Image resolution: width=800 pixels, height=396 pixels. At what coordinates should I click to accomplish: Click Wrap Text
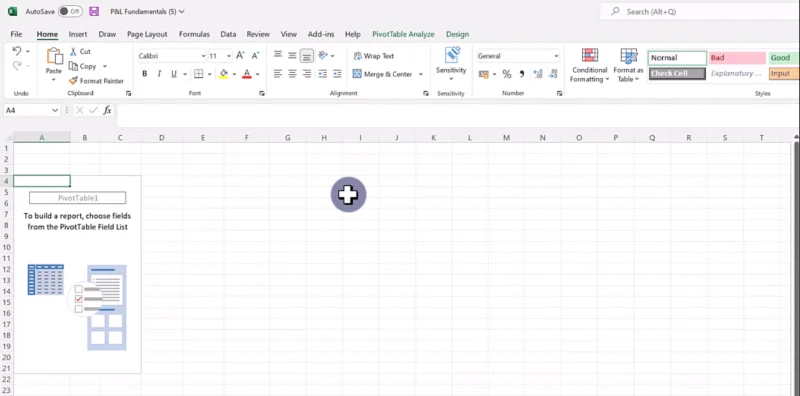tap(373, 56)
